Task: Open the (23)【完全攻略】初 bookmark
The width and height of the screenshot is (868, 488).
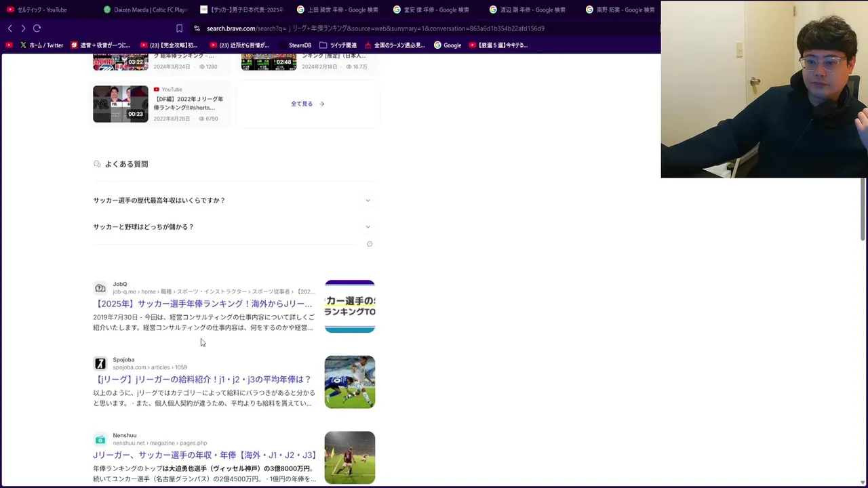Action: click(169, 45)
